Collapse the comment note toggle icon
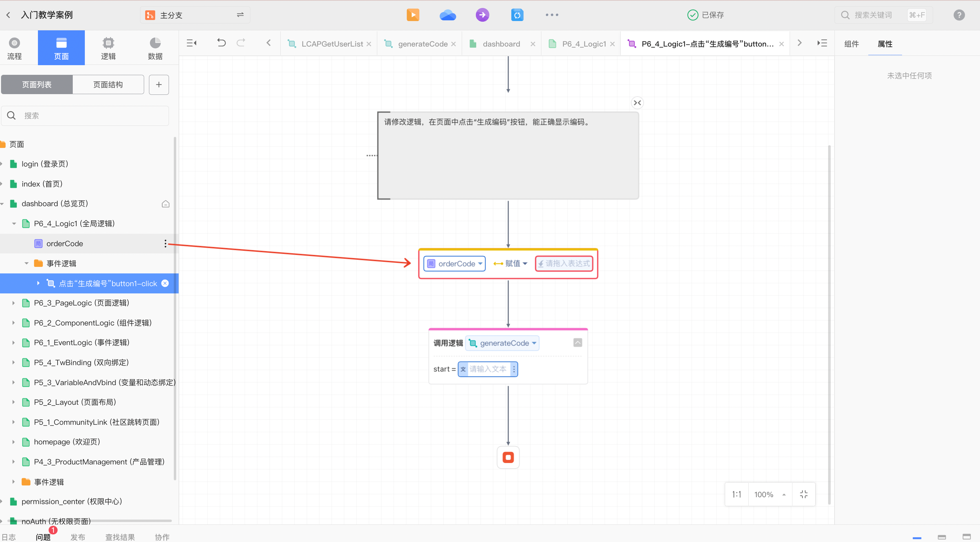980x542 pixels. tap(637, 103)
